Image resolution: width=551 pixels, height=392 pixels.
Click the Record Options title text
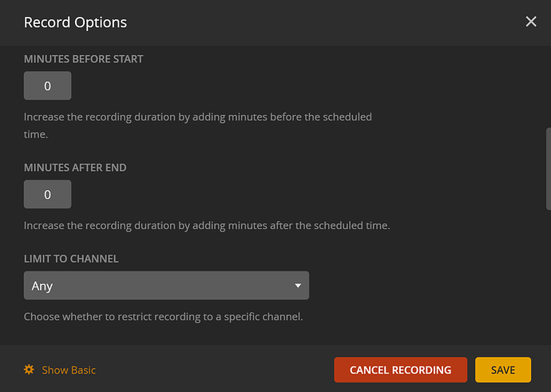75,22
